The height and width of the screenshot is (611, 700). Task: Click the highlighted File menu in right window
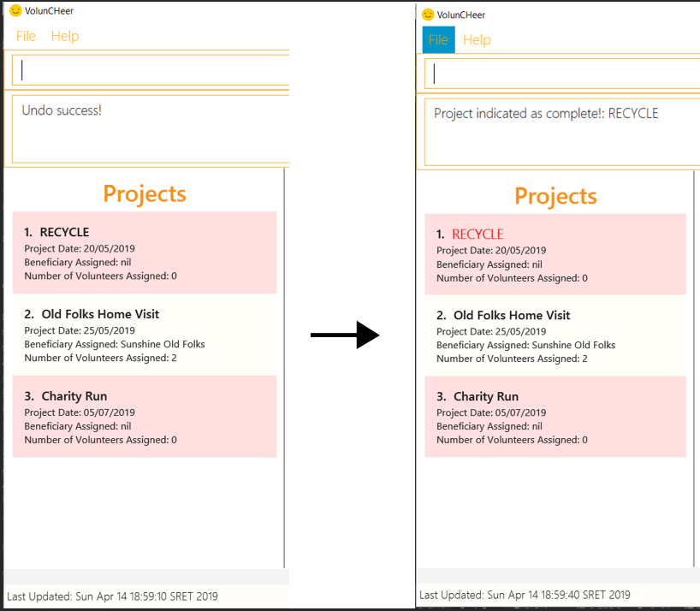[x=438, y=40]
